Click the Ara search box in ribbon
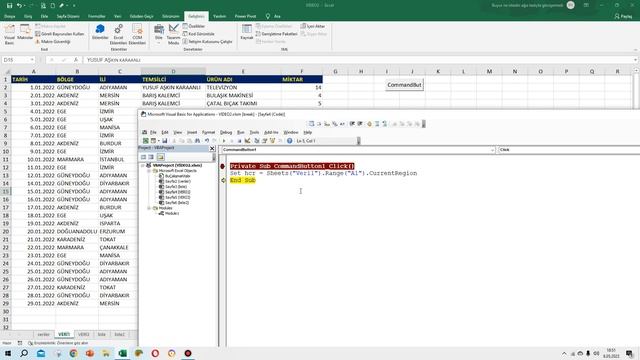This screenshot has width=640, height=360. pyautogui.click(x=273, y=16)
